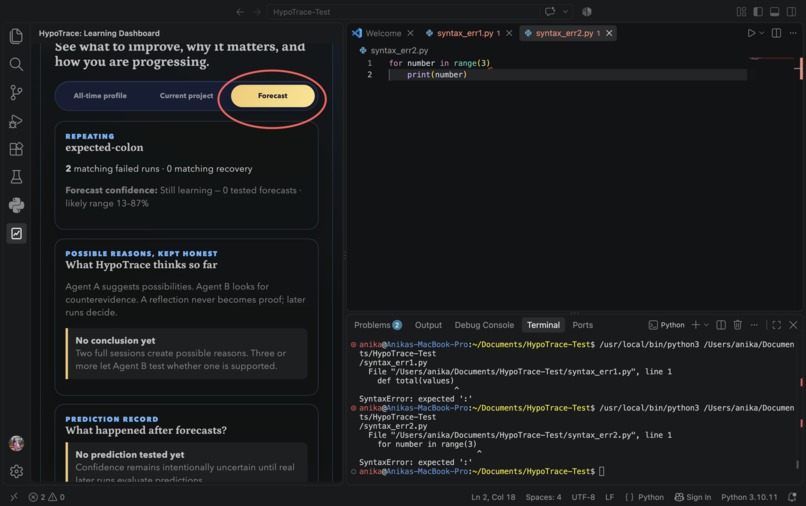The width and height of the screenshot is (806, 506).
Task: Open the Python extension view
Action: coord(16,205)
